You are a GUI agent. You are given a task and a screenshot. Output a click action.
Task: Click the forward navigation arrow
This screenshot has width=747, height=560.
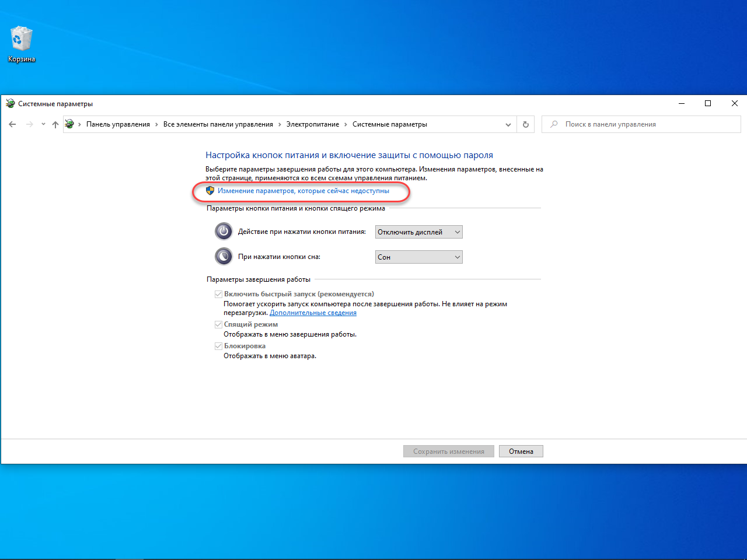coord(30,124)
